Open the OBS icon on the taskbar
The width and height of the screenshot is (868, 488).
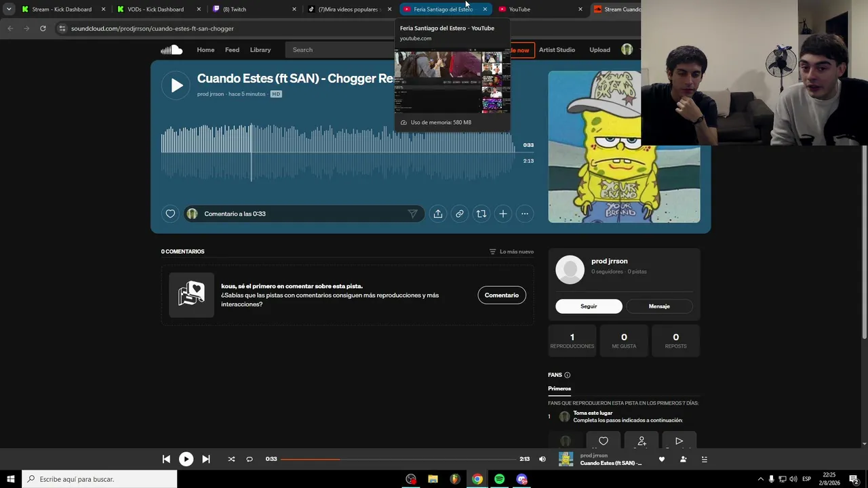tap(411, 479)
